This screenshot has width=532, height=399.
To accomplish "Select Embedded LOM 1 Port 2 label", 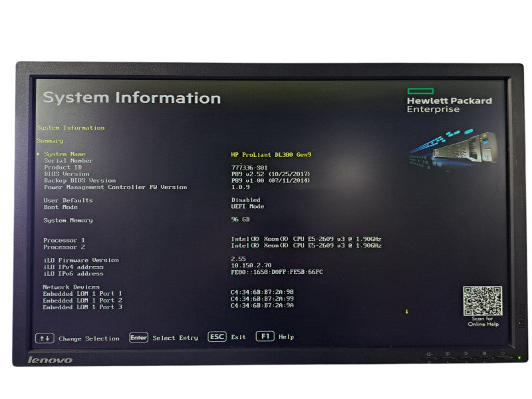I will click(82, 301).
